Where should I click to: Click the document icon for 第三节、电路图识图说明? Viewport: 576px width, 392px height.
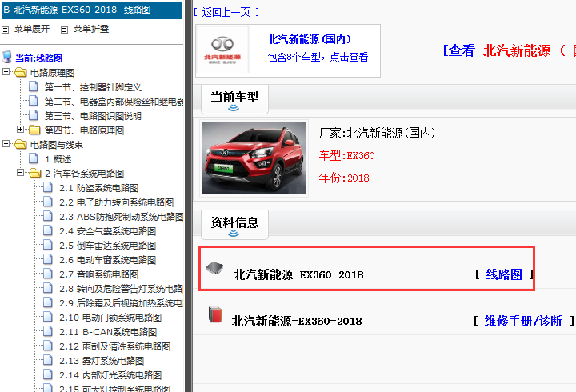34,115
